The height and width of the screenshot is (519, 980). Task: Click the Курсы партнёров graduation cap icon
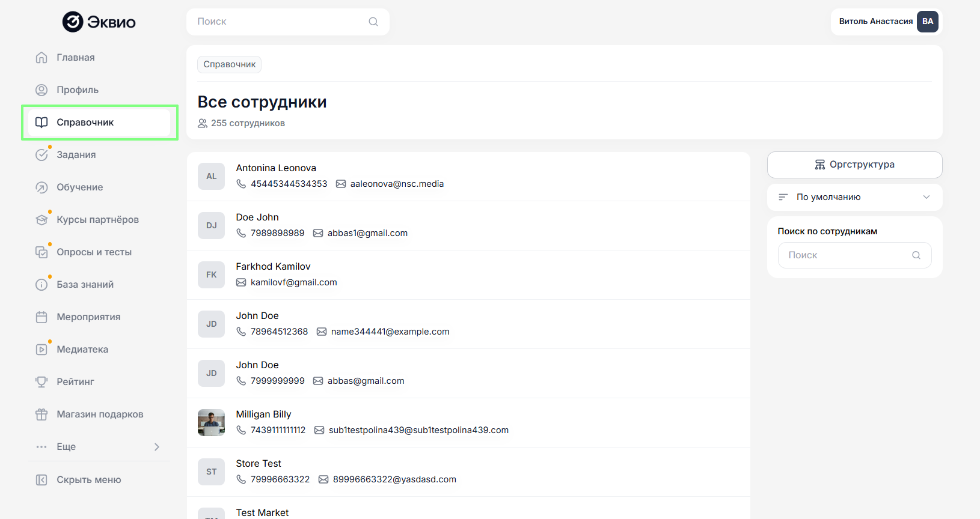pos(41,220)
